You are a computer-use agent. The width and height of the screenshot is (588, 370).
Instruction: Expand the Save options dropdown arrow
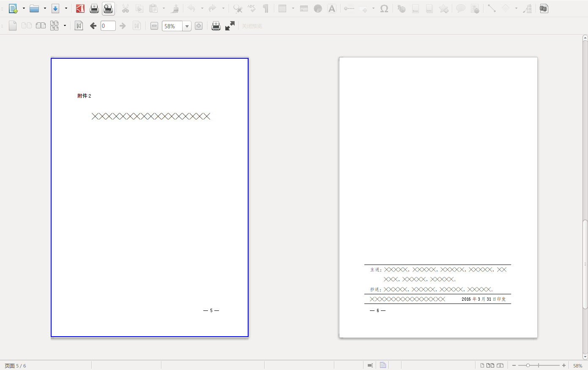(x=66, y=8)
